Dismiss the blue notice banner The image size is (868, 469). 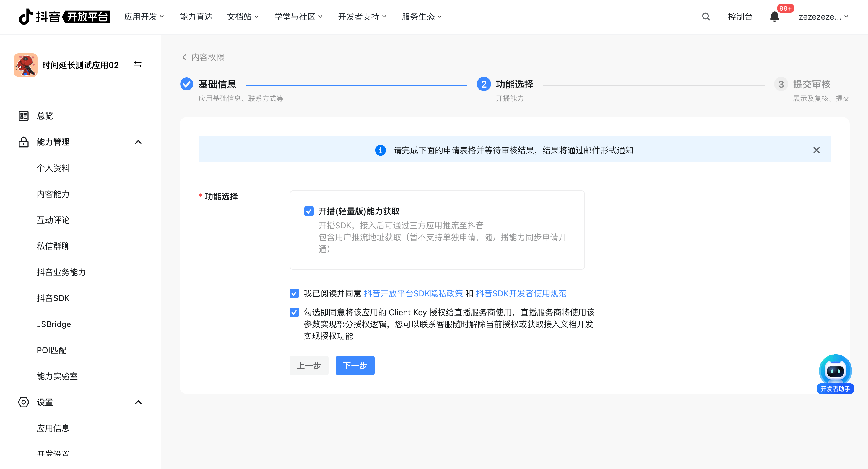[816, 150]
